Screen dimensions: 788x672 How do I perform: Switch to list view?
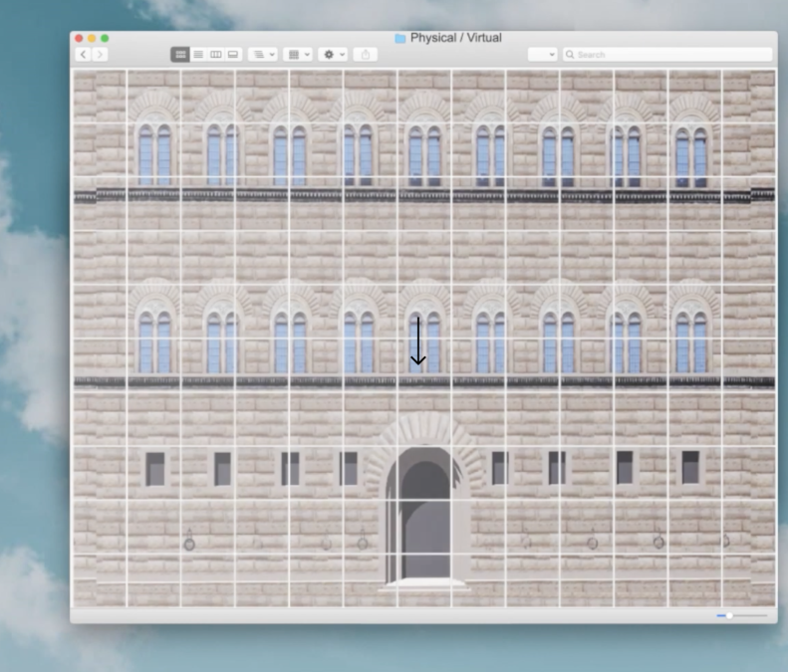(x=198, y=54)
